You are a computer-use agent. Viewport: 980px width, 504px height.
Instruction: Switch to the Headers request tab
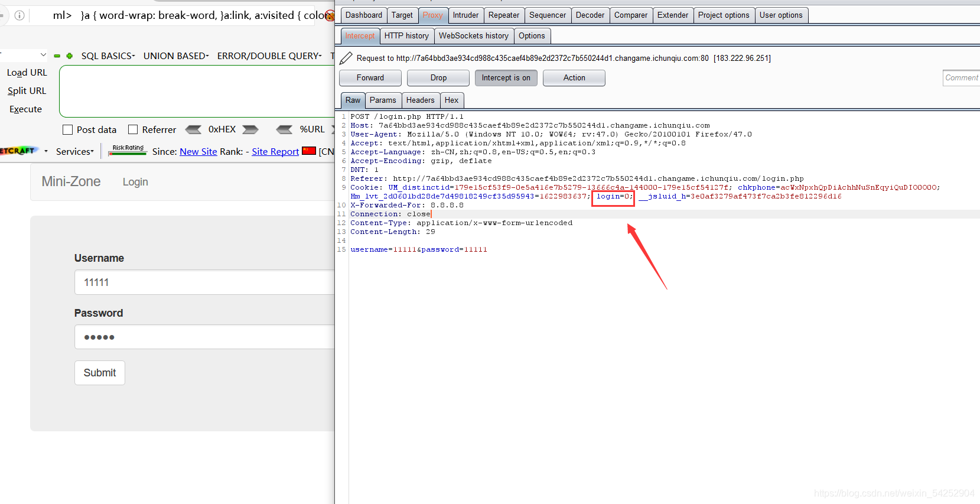[420, 100]
